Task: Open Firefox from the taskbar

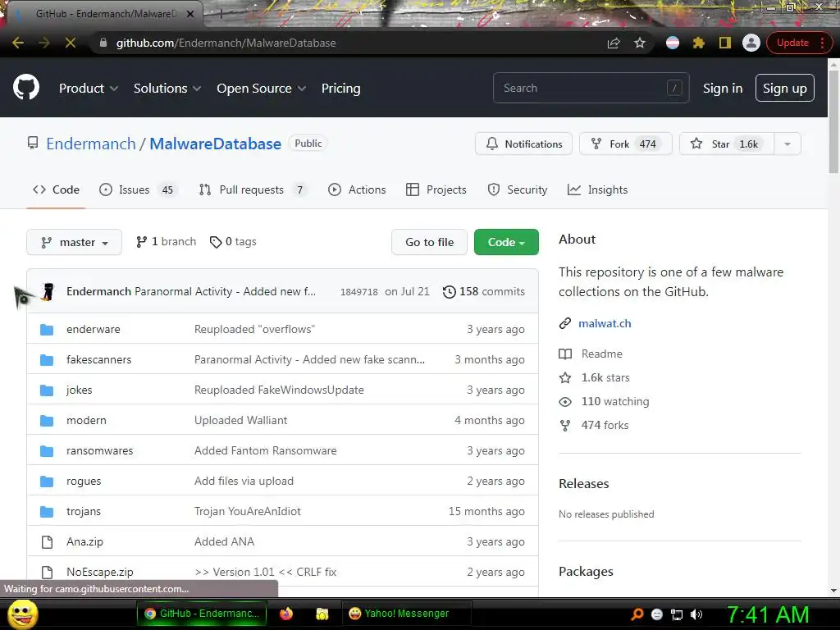Action: click(286, 614)
